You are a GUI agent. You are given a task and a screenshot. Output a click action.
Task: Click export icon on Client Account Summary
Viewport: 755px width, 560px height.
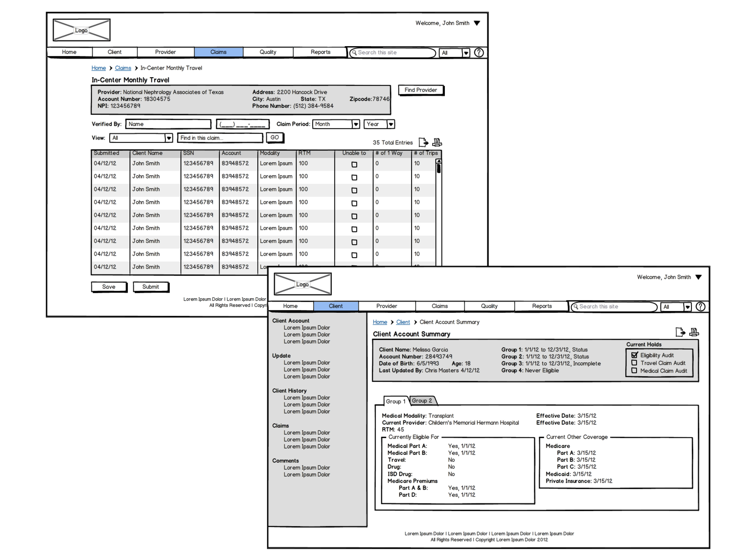click(x=680, y=332)
